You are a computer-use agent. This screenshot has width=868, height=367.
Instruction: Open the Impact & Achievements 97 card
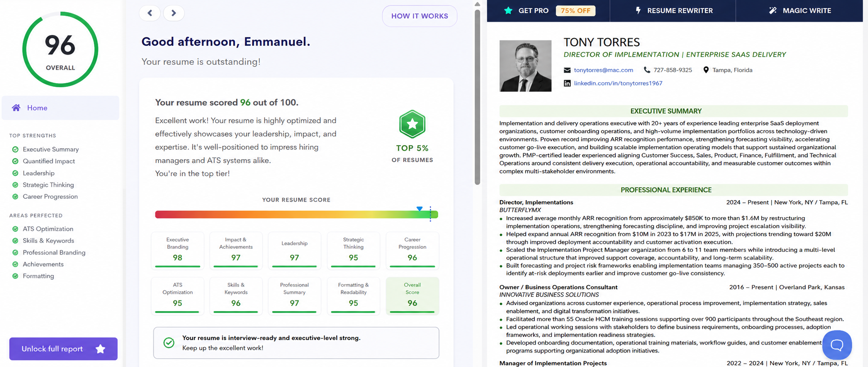[x=236, y=251]
